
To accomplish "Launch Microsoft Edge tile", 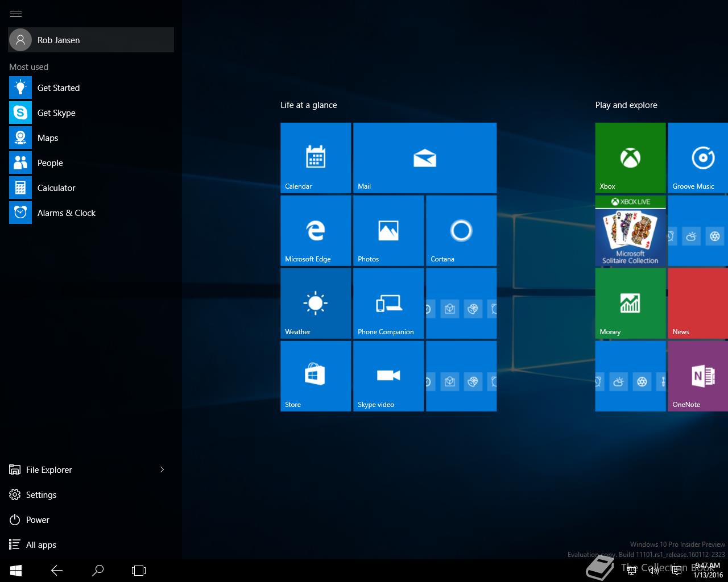I will (316, 231).
